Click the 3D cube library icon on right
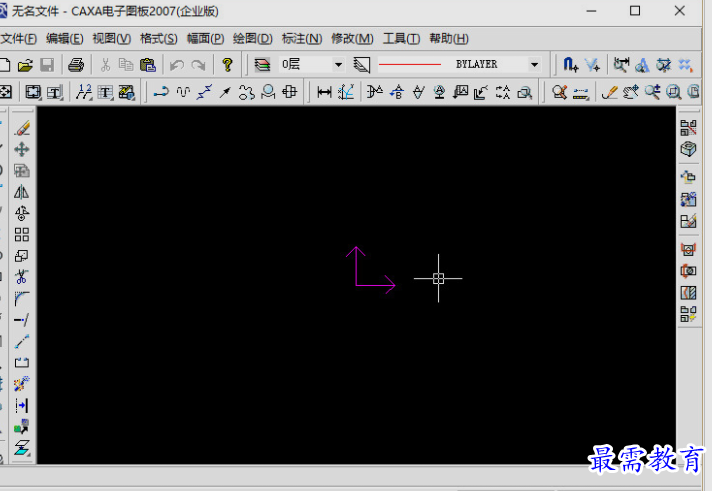The image size is (712, 491). pos(688,149)
